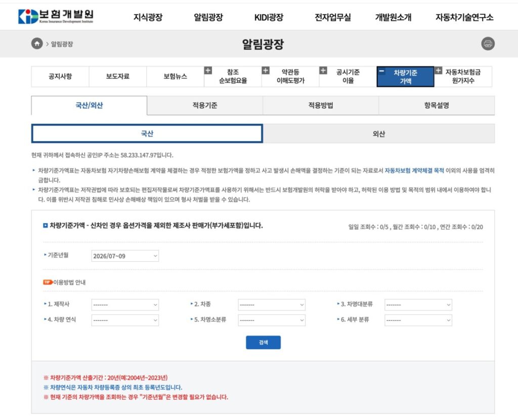The height and width of the screenshot is (420, 518).
Task: Open the 약관등 이해도평가 submenu
Action: pos(290,76)
